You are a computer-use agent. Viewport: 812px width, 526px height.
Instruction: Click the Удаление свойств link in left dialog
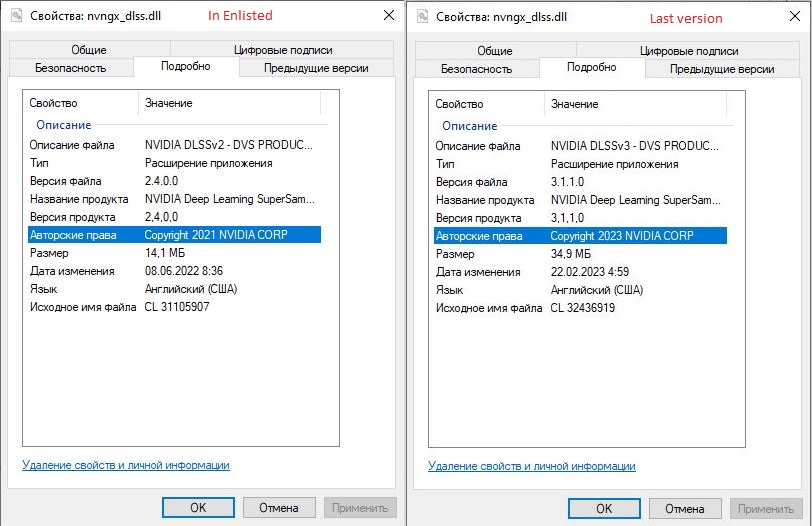[x=126, y=465]
